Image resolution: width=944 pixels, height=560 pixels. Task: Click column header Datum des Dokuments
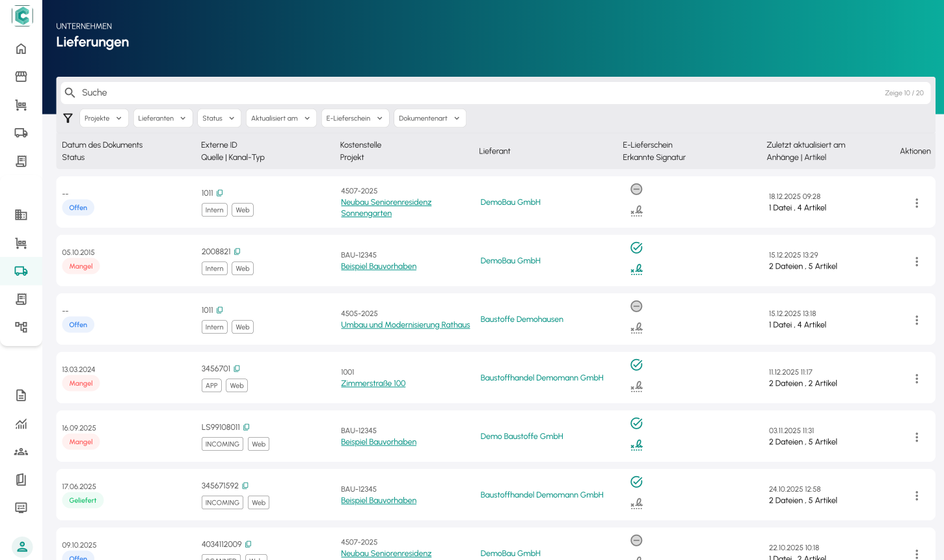tap(102, 145)
